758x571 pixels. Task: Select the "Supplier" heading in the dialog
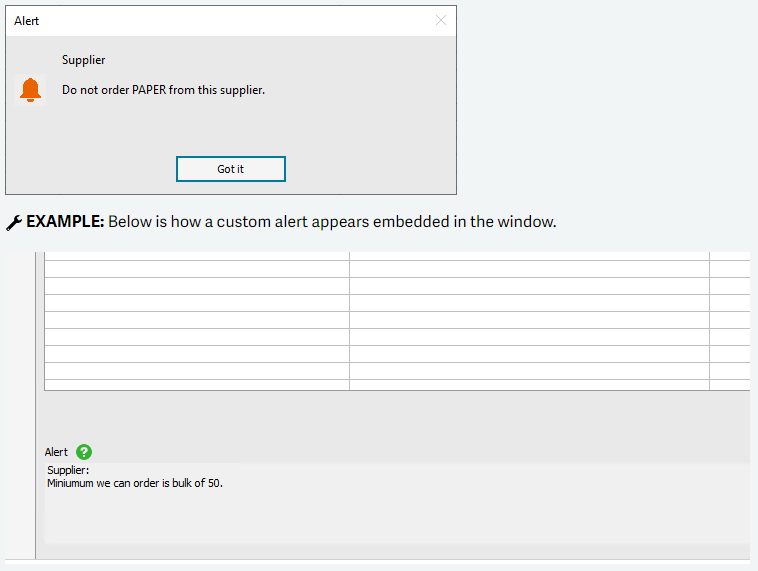[x=83, y=60]
